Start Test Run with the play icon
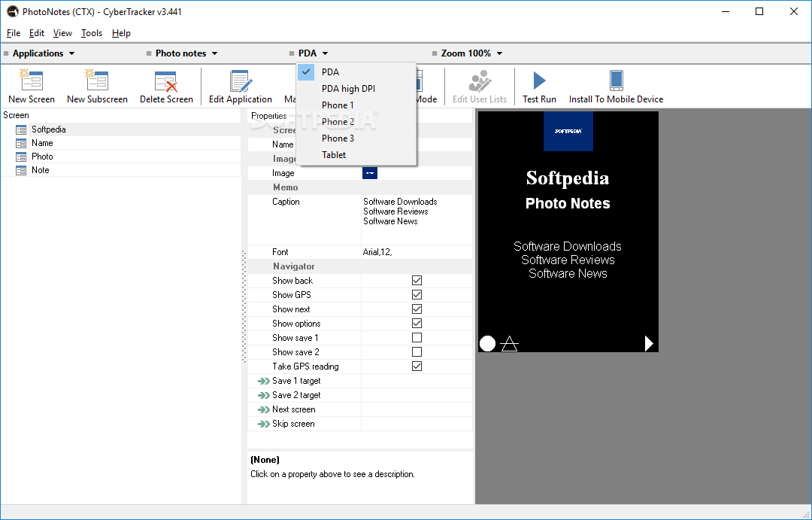This screenshot has width=812, height=520. tap(539, 81)
